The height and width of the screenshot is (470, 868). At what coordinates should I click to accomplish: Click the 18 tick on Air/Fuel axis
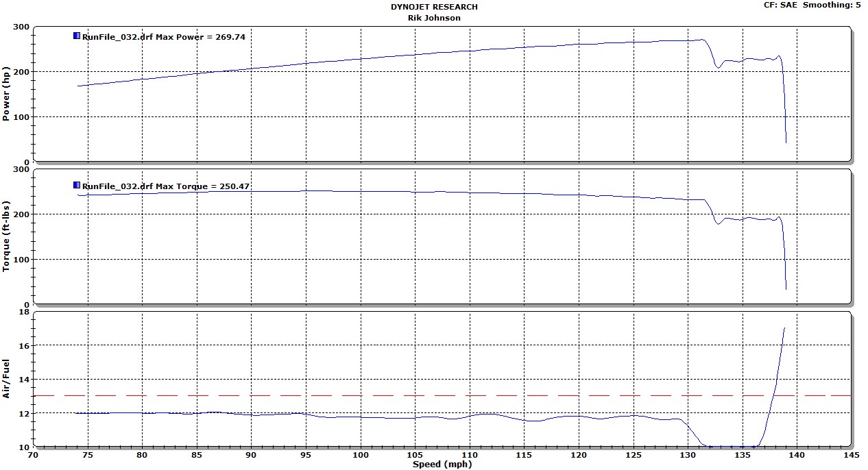click(25, 312)
